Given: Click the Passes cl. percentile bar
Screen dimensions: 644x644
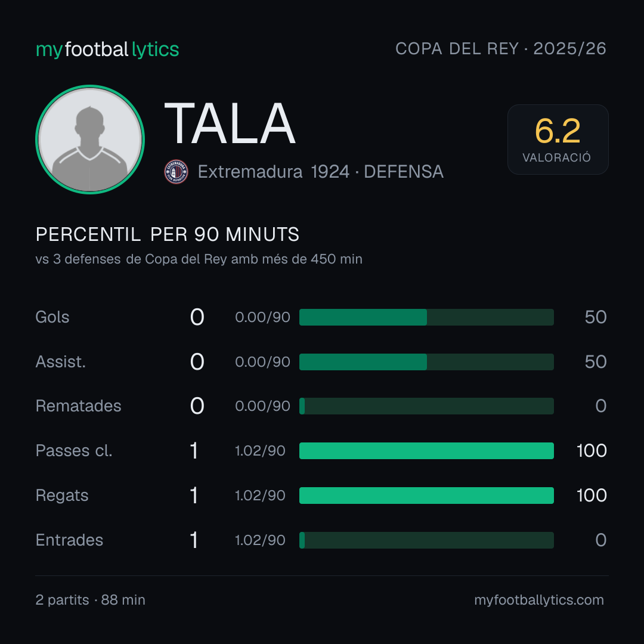Looking at the screenshot, I should pos(426,451).
